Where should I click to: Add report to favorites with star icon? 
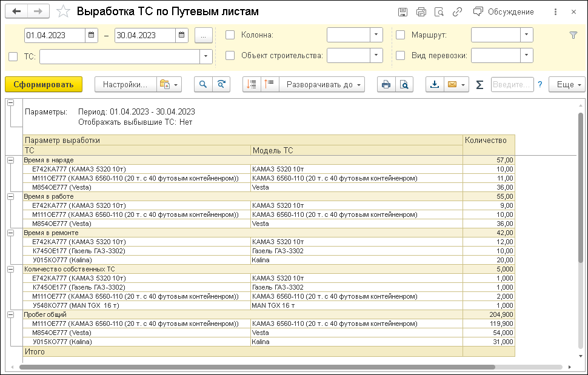pyautogui.click(x=63, y=12)
